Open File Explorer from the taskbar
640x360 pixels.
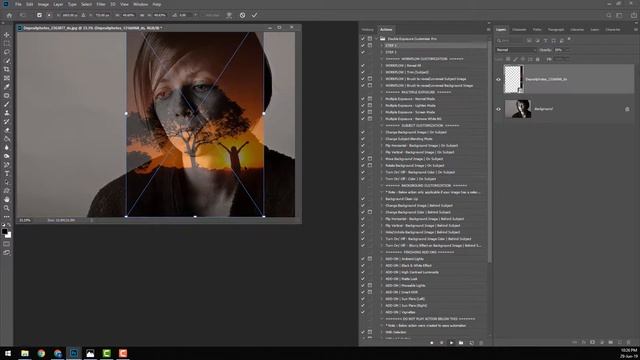click(x=25, y=353)
